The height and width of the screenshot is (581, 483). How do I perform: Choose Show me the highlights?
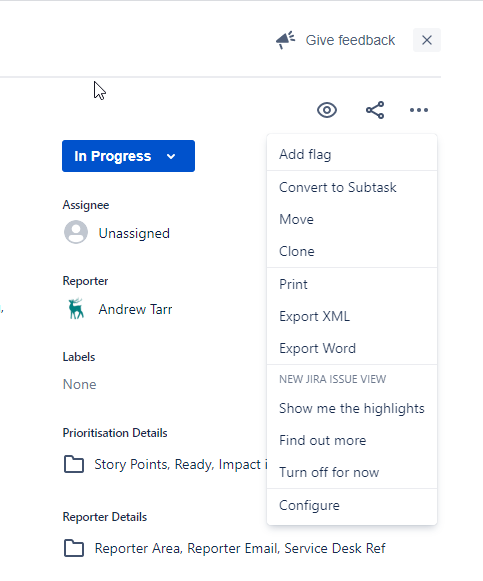coord(352,408)
